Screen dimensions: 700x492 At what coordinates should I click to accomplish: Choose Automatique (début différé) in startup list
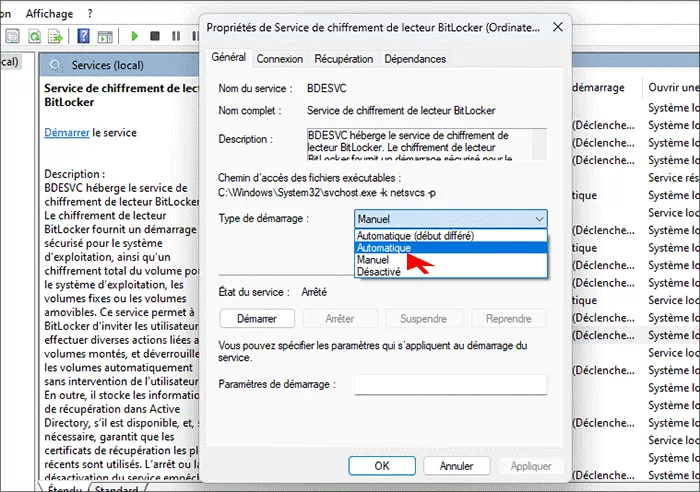[x=451, y=236]
